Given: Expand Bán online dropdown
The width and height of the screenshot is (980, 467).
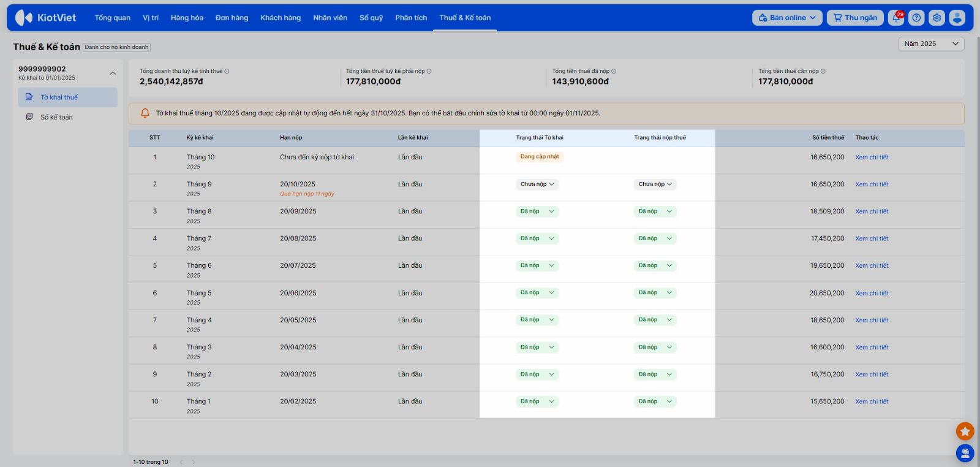Looking at the screenshot, I should [x=786, y=18].
